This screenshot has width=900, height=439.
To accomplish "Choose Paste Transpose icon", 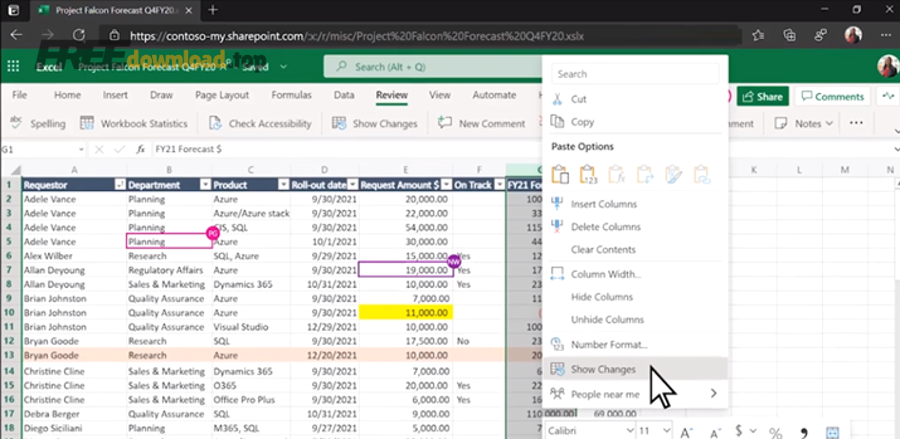I will click(645, 174).
